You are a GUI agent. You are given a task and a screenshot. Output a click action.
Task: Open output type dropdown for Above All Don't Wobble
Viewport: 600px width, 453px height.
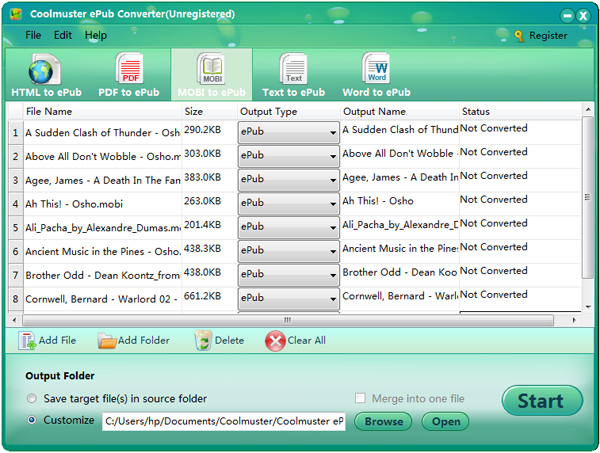[289, 156]
